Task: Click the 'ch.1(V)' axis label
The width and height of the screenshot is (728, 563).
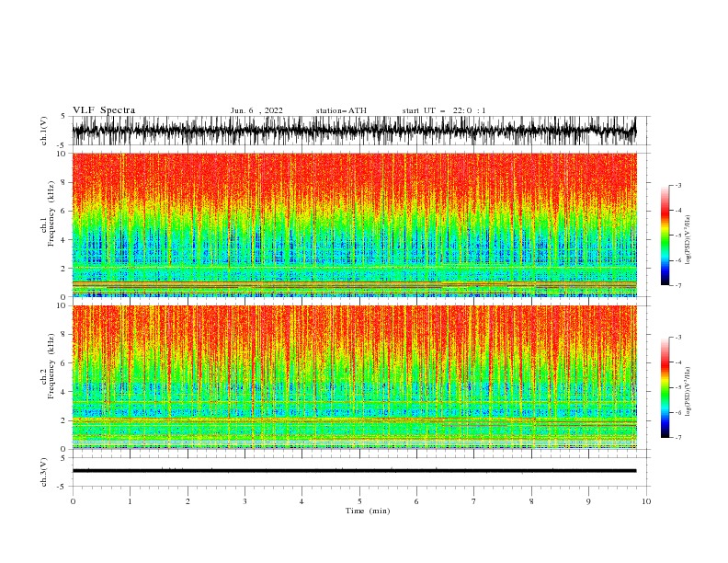Action: (x=44, y=131)
